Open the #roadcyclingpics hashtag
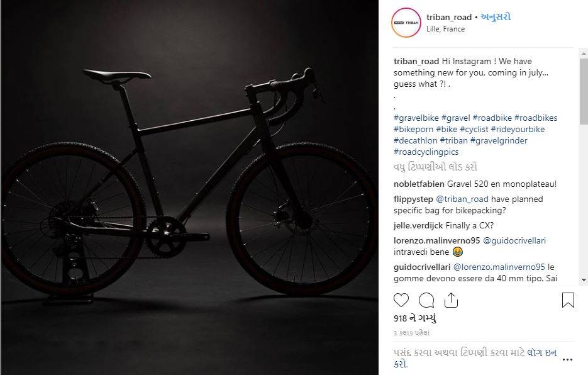Image resolution: width=588 pixels, height=375 pixels. [426, 152]
